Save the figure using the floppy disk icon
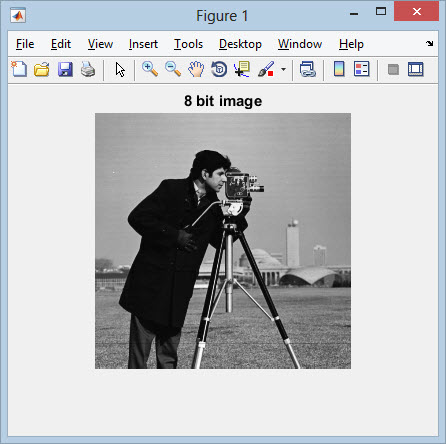Viewport: 446px width, 444px height. pos(65,69)
